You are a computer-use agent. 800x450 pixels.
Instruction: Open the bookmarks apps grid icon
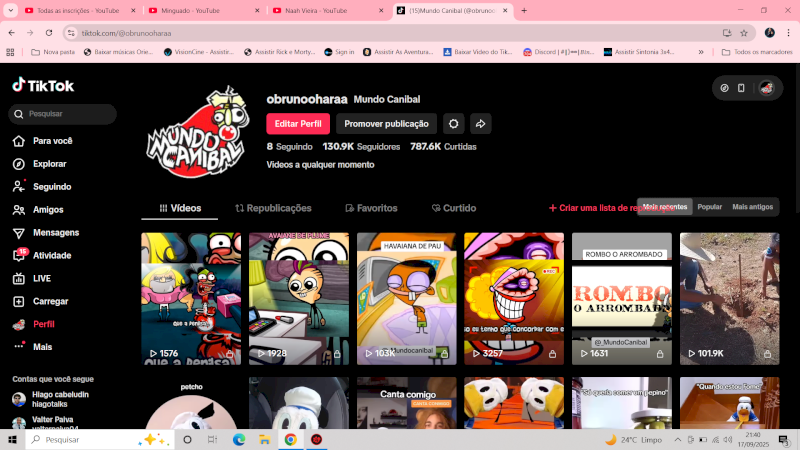click(x=10, y=52)
